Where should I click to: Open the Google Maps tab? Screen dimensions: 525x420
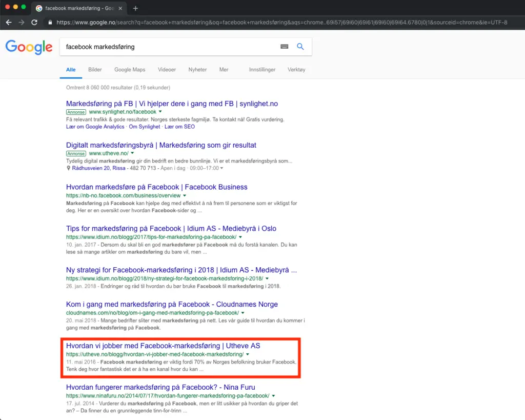130,70
